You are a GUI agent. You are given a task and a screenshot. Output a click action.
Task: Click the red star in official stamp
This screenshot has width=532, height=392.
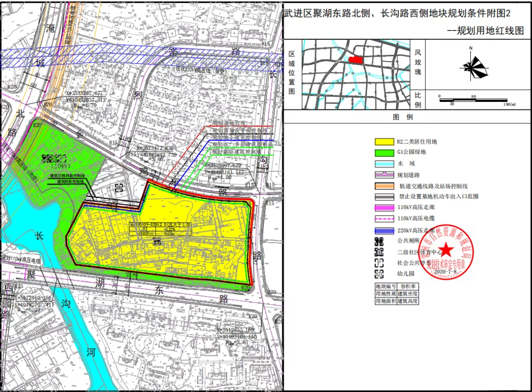pyautogui.click(x=446, y=250)
